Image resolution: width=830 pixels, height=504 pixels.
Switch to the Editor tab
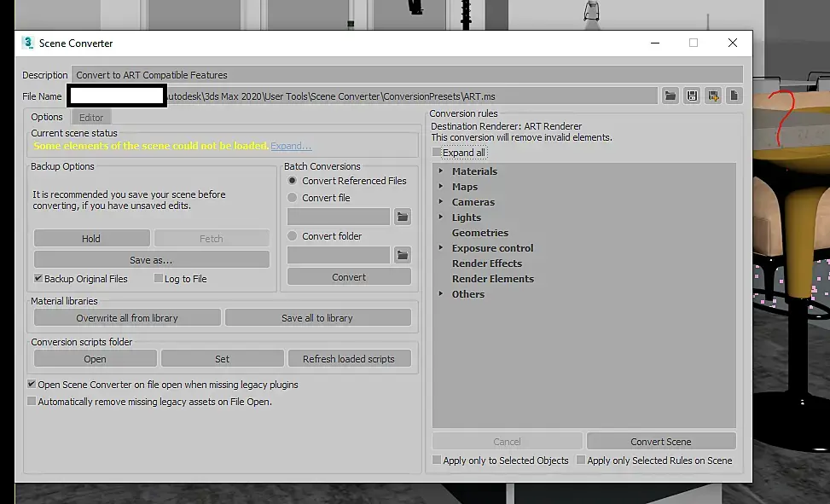[x=91, y=118]
